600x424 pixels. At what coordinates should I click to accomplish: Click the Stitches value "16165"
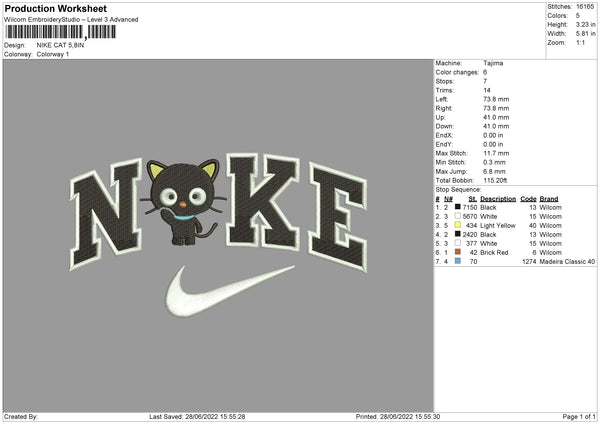[x=585, y=7]
